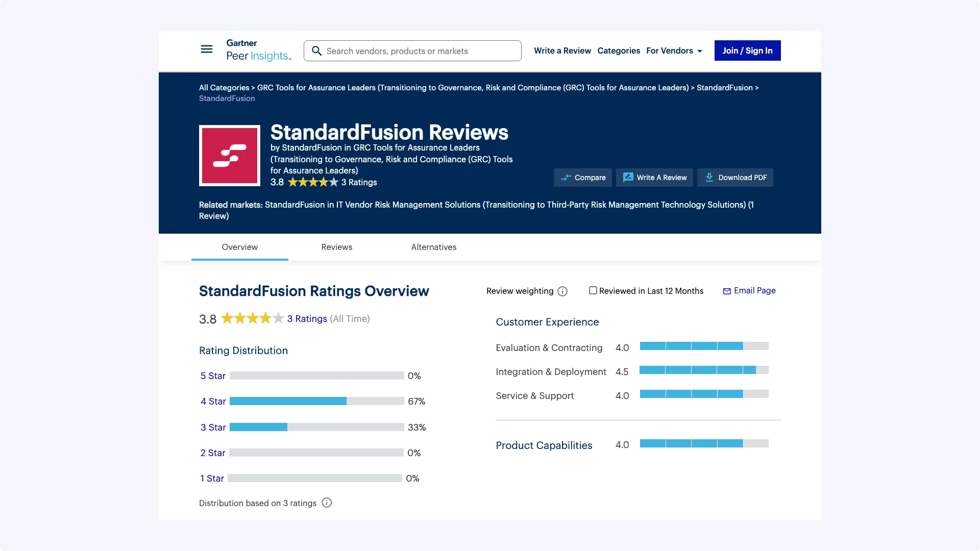The height and width of the screenshot is (551, 980).
Task: Click the StandardFusion logo thumbnail
Action: 230,156
